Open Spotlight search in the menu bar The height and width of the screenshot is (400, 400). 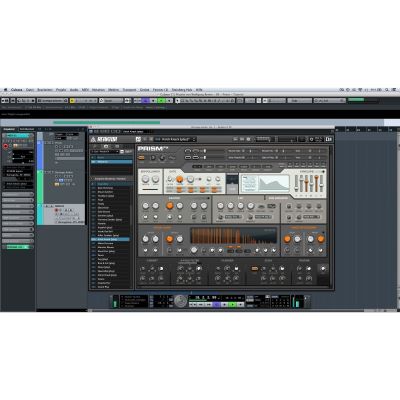coord(387,90)
